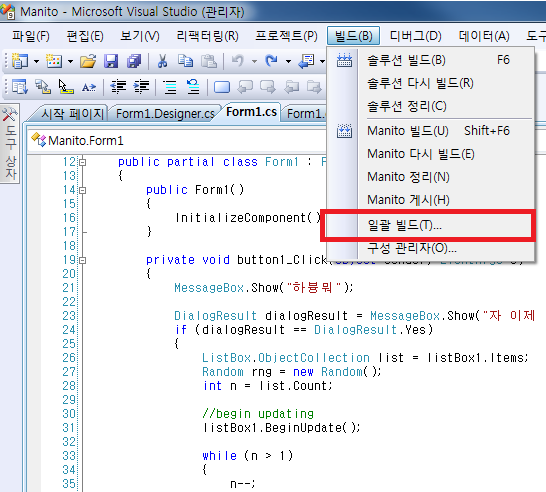Open the 리팩터링(R) menu
546x492 pixels.
tap(208, 36)
